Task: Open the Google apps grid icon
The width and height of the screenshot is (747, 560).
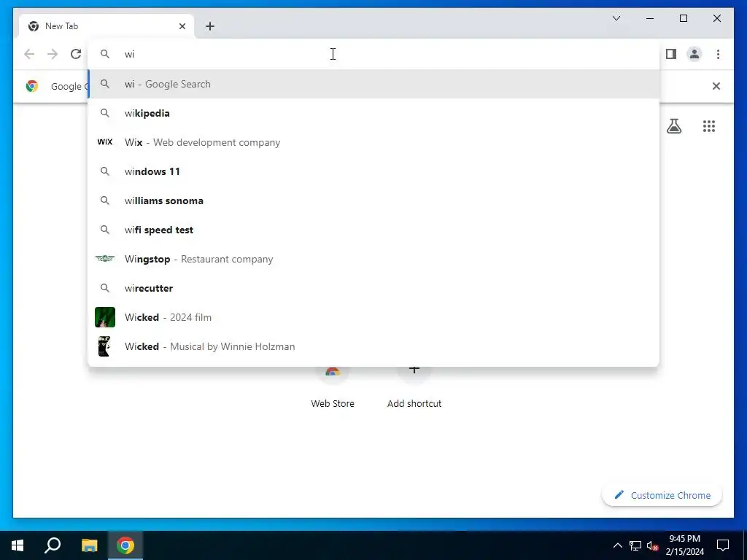Action: [709, 126]
